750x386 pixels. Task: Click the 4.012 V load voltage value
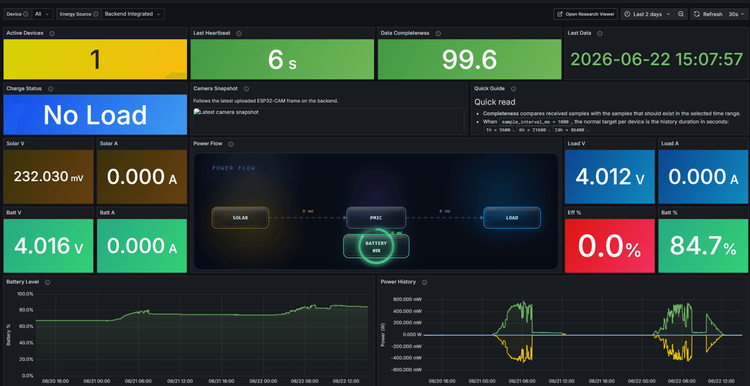click(x=610, y=177)
